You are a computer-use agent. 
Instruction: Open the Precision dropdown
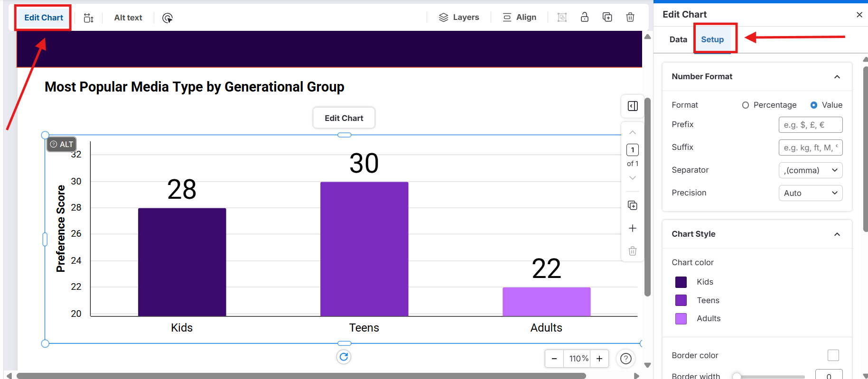[x=810, y=193]
